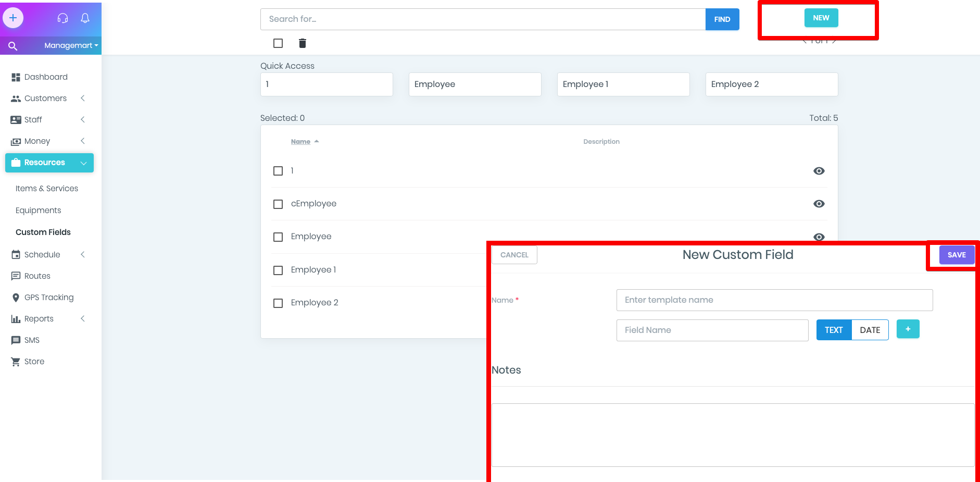Viewport: 980px width, 482px height.
Task: Open quick access card labeled 1
Action: click(x=326, y=84)
